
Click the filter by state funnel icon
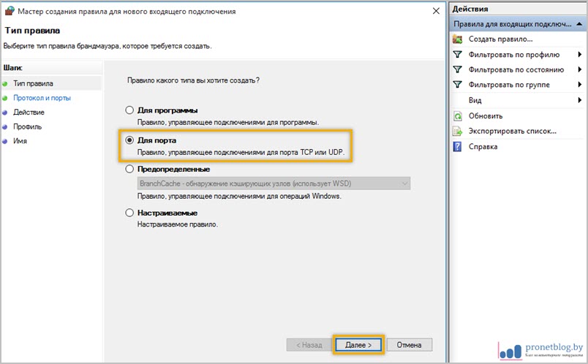point(458,69)
